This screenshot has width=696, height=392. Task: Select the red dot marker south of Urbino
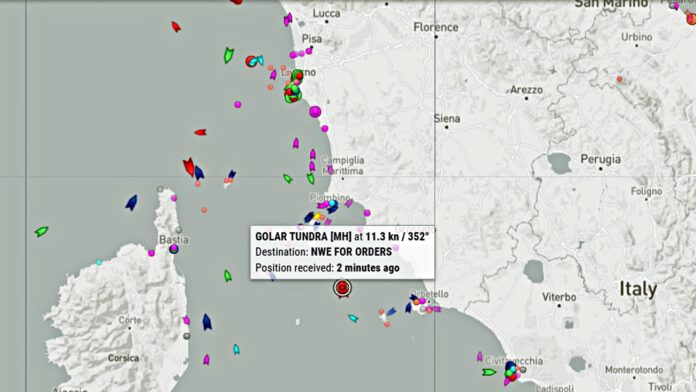[619, 79]
